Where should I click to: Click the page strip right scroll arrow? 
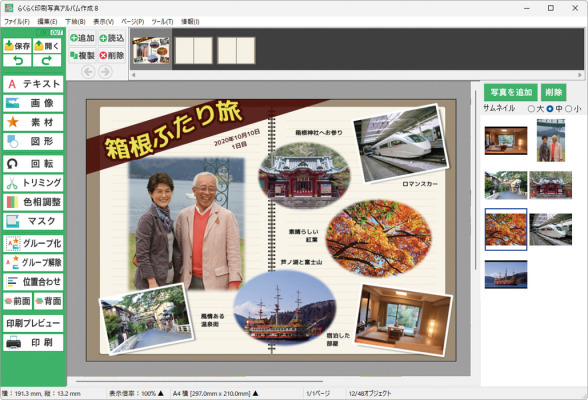tap(580, 75)
